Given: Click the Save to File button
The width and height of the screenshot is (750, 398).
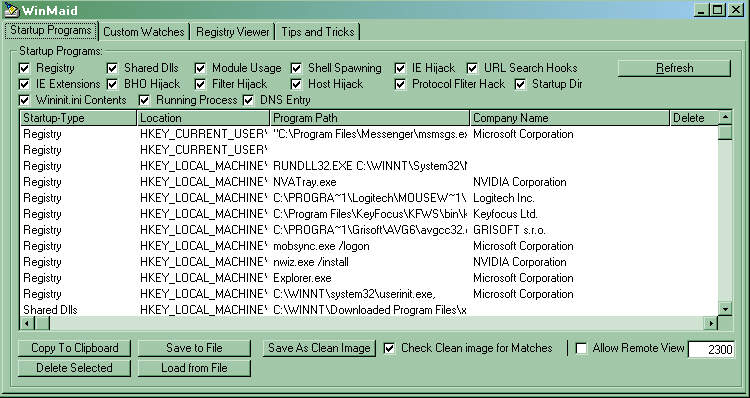Looking at the screenshot, I should coord(194,348).
